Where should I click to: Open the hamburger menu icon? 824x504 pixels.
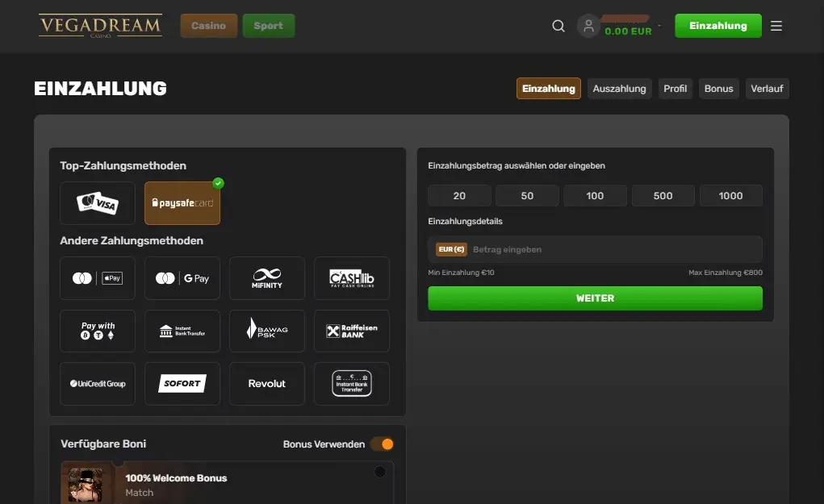[x=776, y=26]
